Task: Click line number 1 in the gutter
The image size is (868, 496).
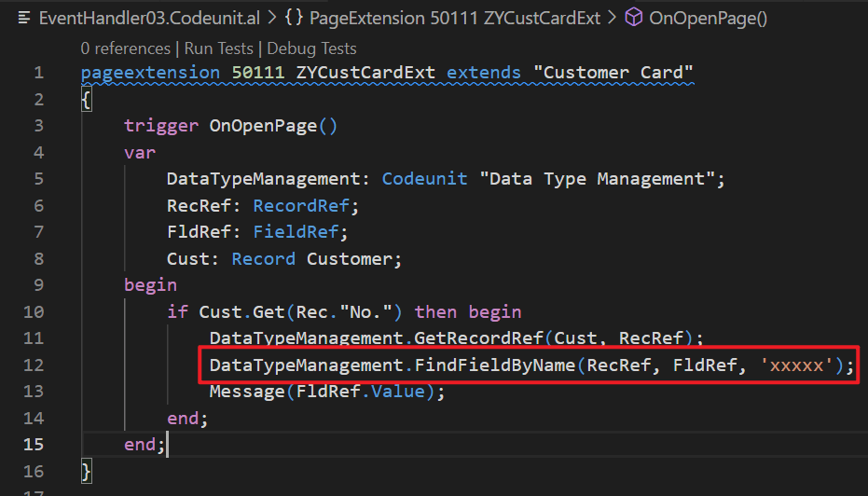Action: click(x=38, y=73)
